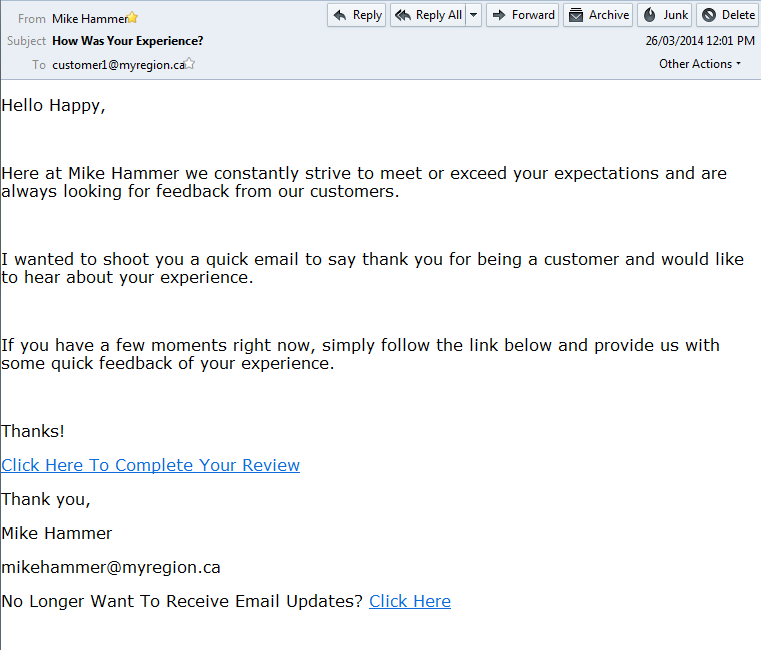The height and width of the screenshot is (650, 761).
Task: Click the subject line How Was Your Experience?
Action: tap(127, 41)
